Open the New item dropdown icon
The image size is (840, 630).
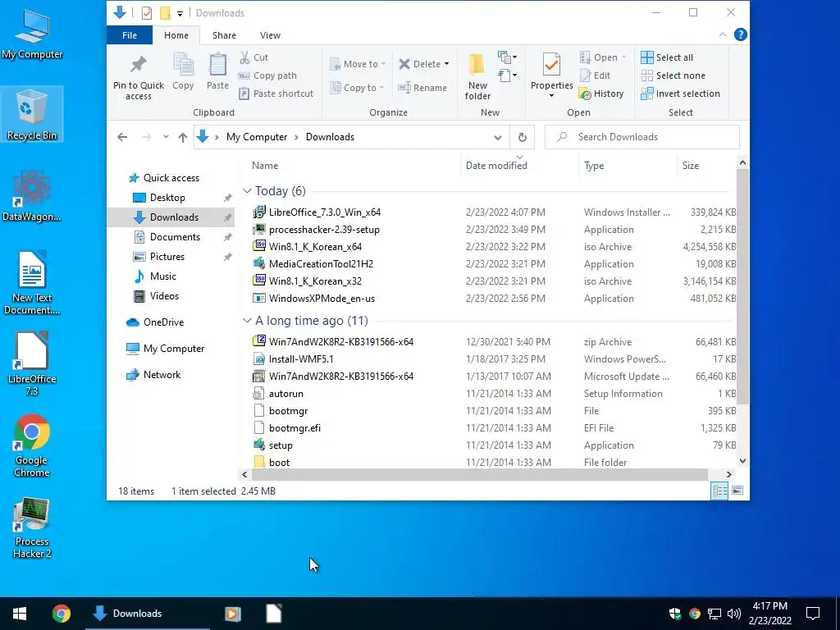click(507, 57)
